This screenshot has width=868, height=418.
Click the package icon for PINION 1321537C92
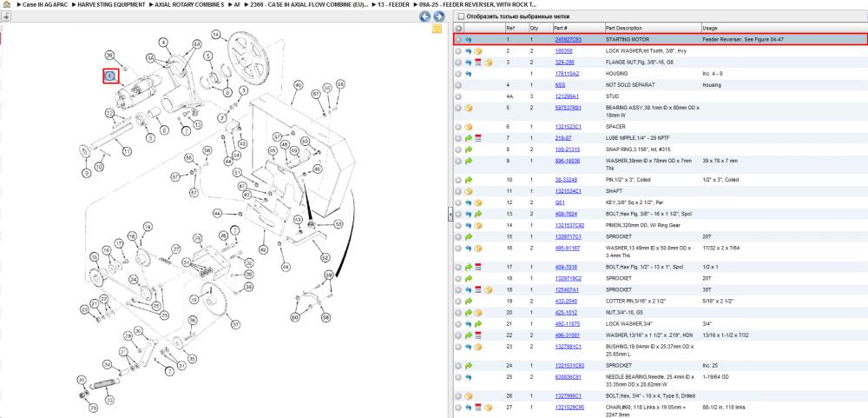(478, 226)
